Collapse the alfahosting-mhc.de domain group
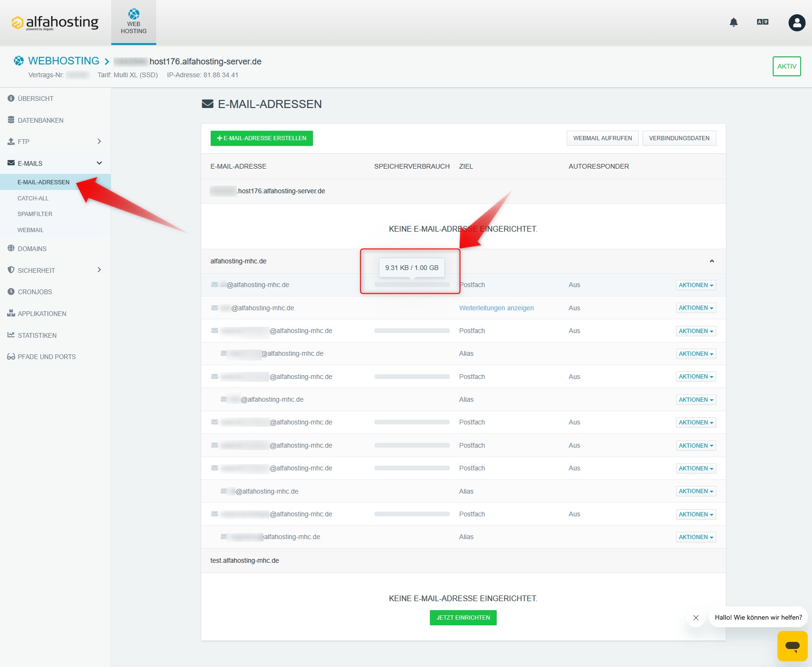812x667 pixels. click(711, 261)
